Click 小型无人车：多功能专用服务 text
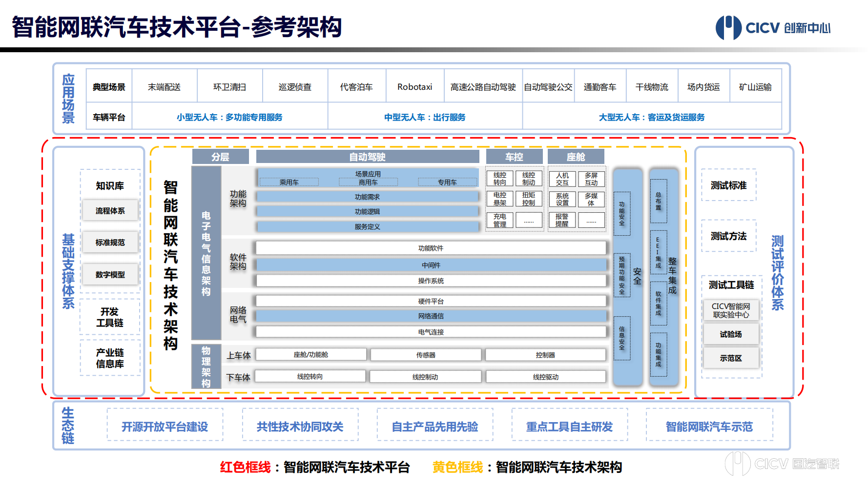This screenshot has width=868, height=488. pyautogui.click(x=229, y=117)
